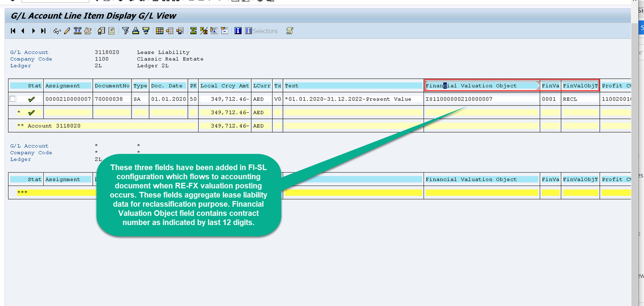Click the vertical scrollbar on right
Image resolution: width=644 pixels, height=306 pixels.
pyautogui.click(x=634, y=153)
